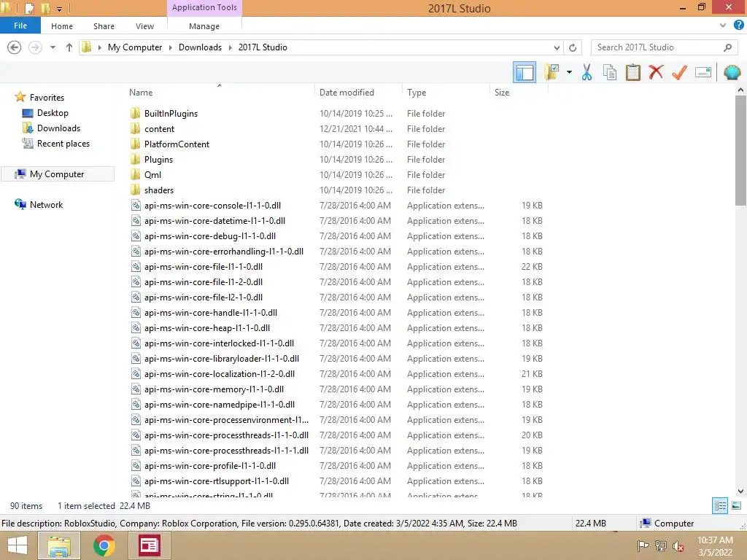Screen dimensions: 747x560
Task: Switch to details view button
Action: (x=720, y=505)
